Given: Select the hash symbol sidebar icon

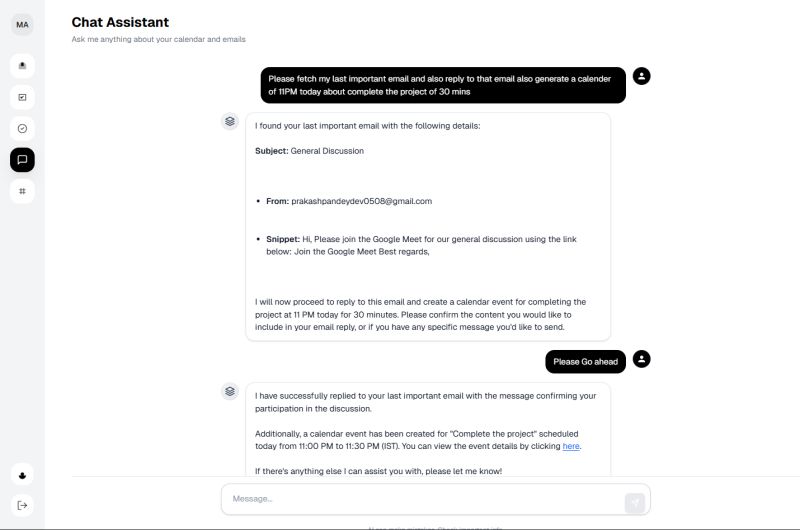Looking at the screenshot, I should coord(22,190).
